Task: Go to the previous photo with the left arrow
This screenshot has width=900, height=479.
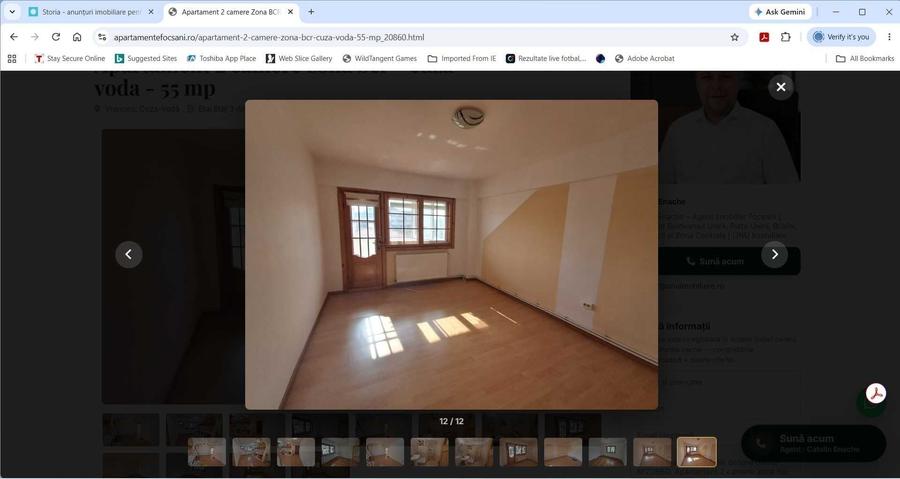Action: point(129,254)
